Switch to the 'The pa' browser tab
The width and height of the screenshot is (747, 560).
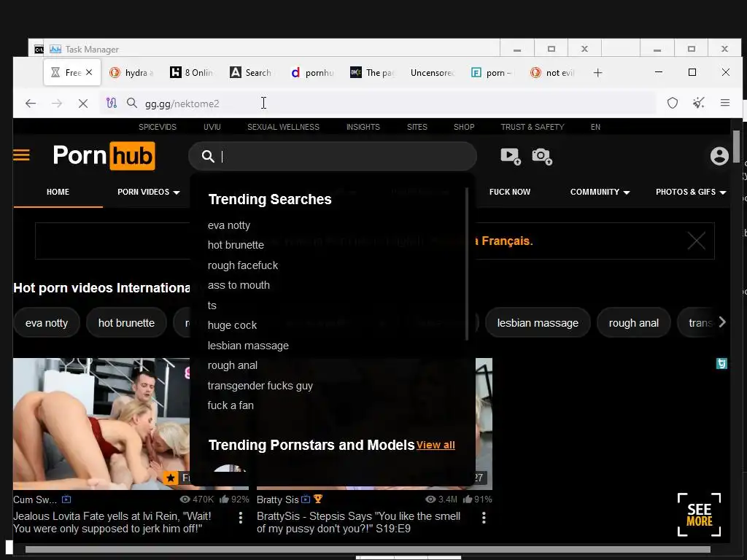coord(371,73)
